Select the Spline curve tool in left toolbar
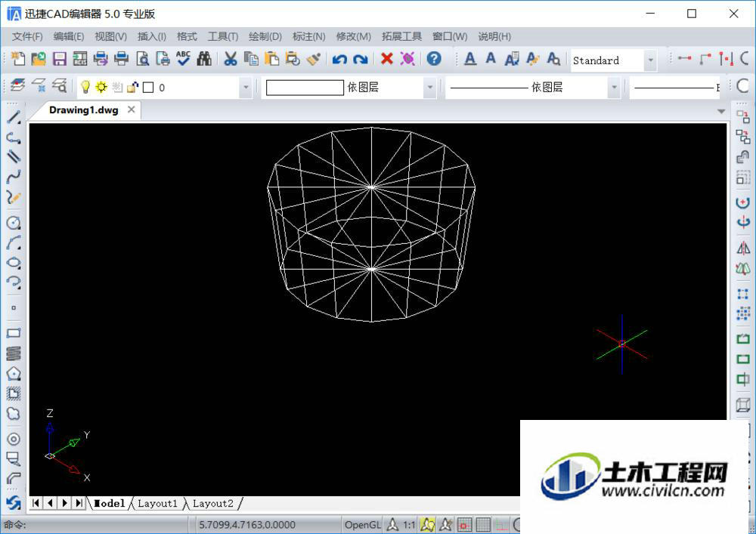The image size is (756, 534). click(14, 177)
